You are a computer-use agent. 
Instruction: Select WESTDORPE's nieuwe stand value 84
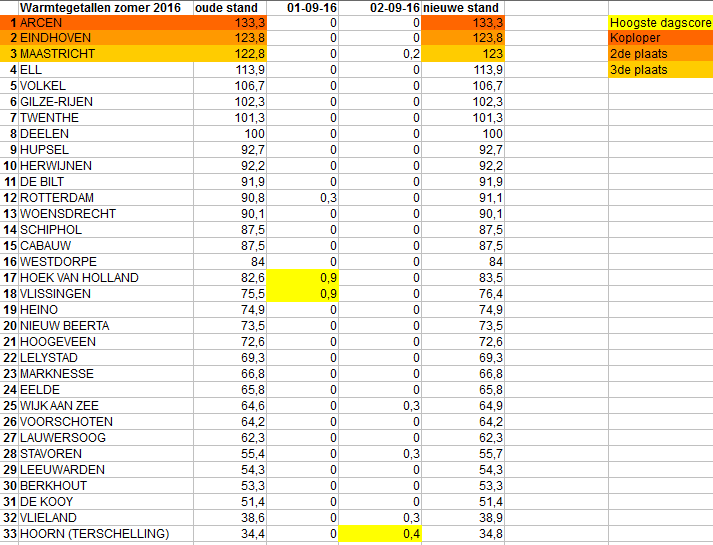[463, 262]
